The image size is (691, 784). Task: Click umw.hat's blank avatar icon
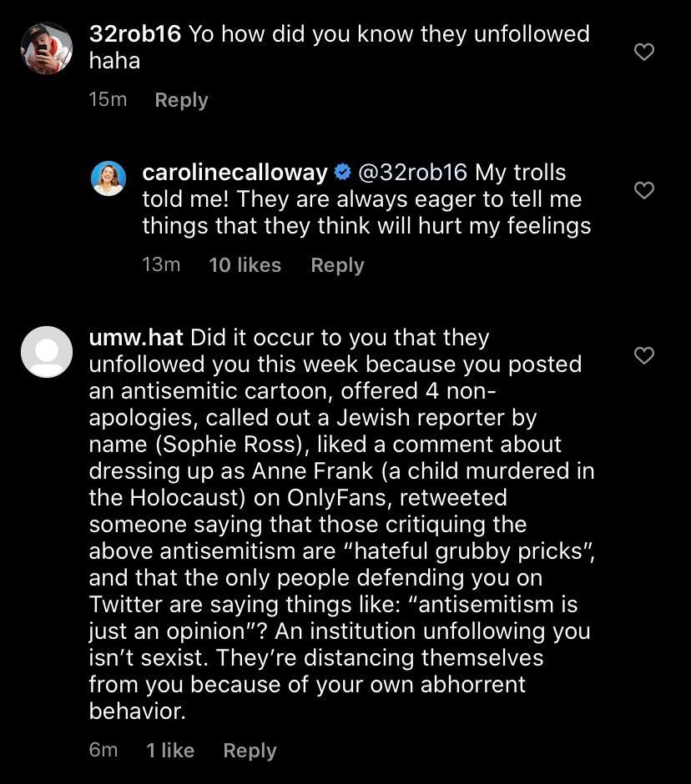click(47, 352)
